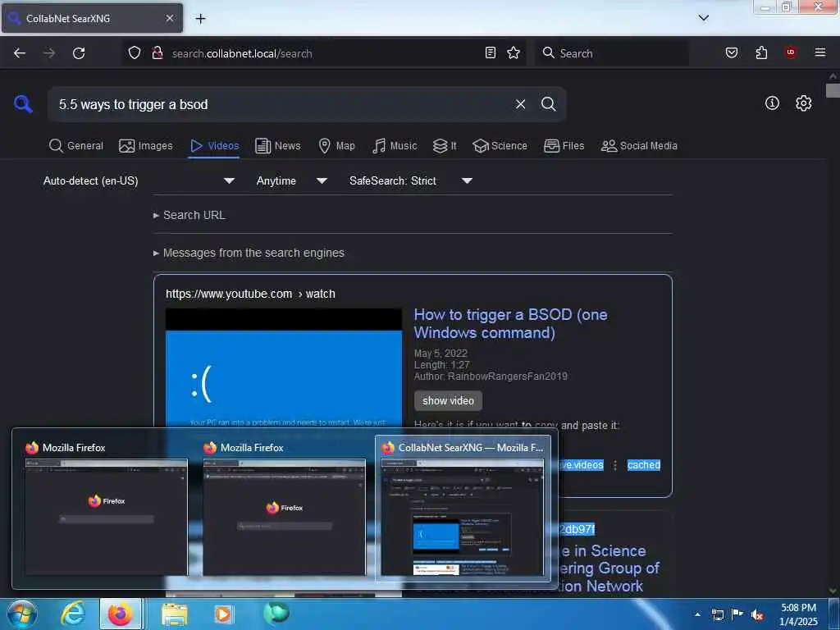Open the SearXNG about info icon
The height and width of the screenshot is (630, 840).
click(x=772, y=103)
